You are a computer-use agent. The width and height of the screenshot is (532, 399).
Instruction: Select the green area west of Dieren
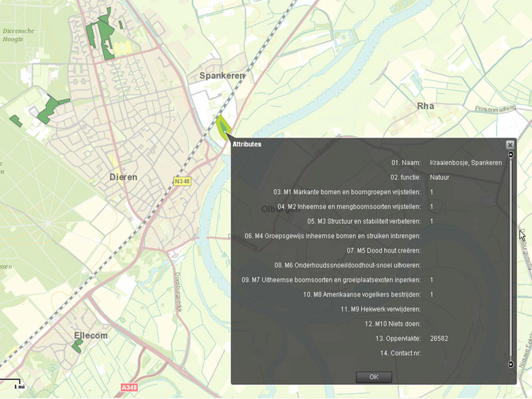[x=49, y=110]
